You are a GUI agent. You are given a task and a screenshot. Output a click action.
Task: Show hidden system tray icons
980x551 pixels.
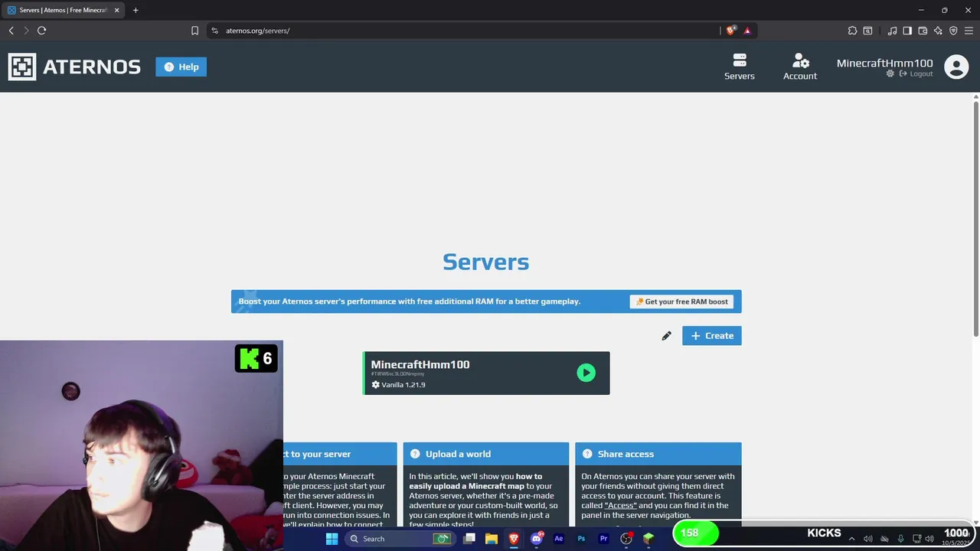click(851, 539)
